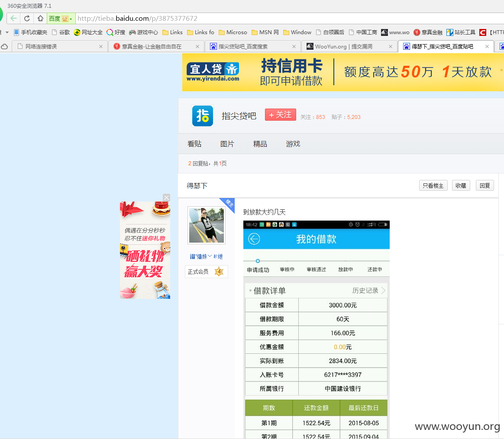This screenshot has width=504, height=439.
Task: Close the floating 晒礼物 ad
Action: pyautogui.click(x=167, y=198)
